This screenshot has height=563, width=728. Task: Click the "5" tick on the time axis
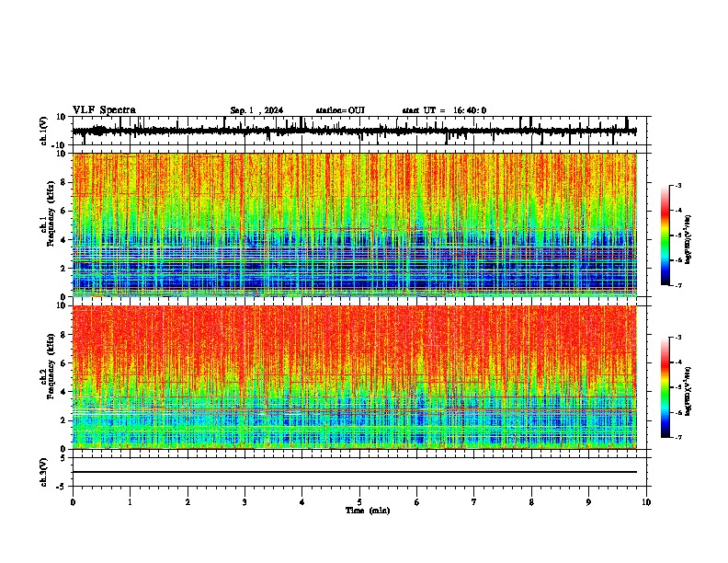coord(359,502)
